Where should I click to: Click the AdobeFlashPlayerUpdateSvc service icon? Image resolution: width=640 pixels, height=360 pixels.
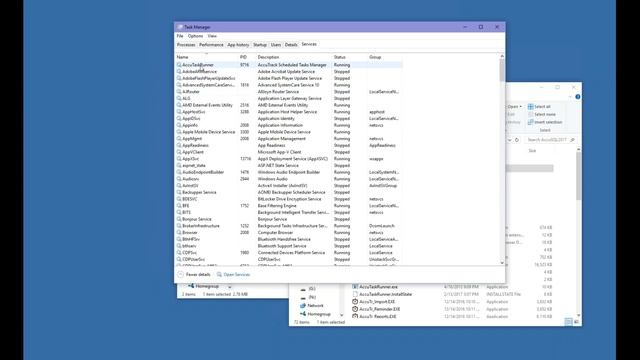179,78
